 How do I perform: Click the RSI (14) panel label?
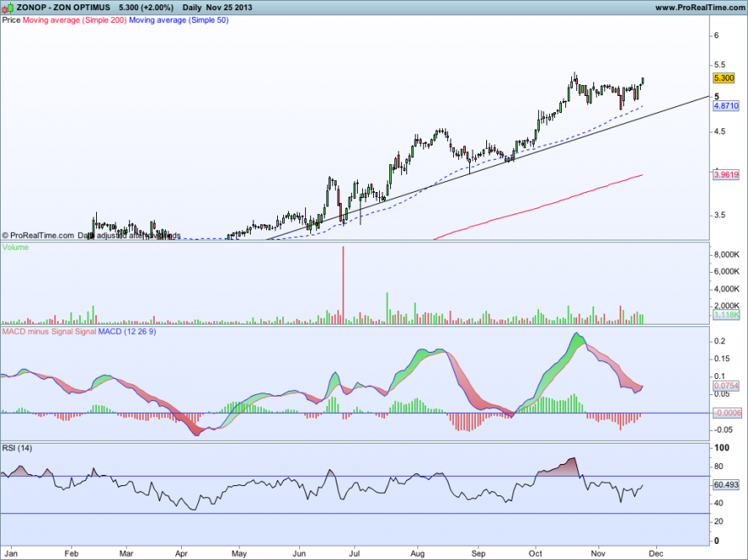[x=17, y=448]
